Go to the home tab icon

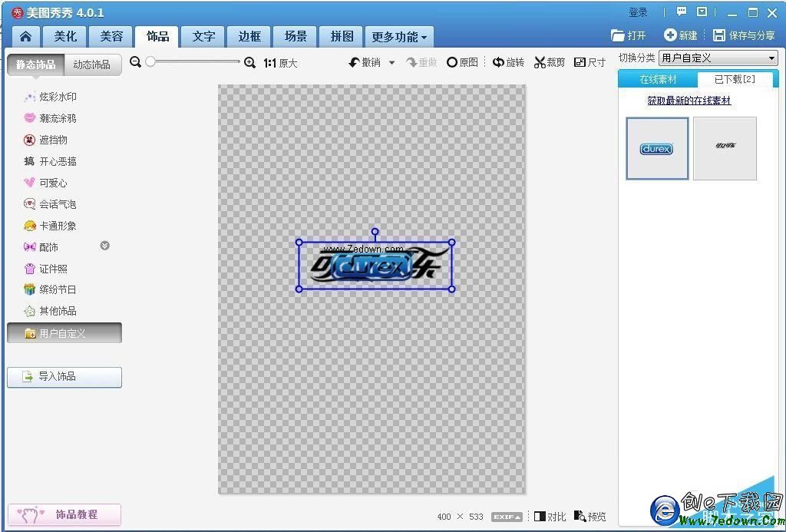25,37
